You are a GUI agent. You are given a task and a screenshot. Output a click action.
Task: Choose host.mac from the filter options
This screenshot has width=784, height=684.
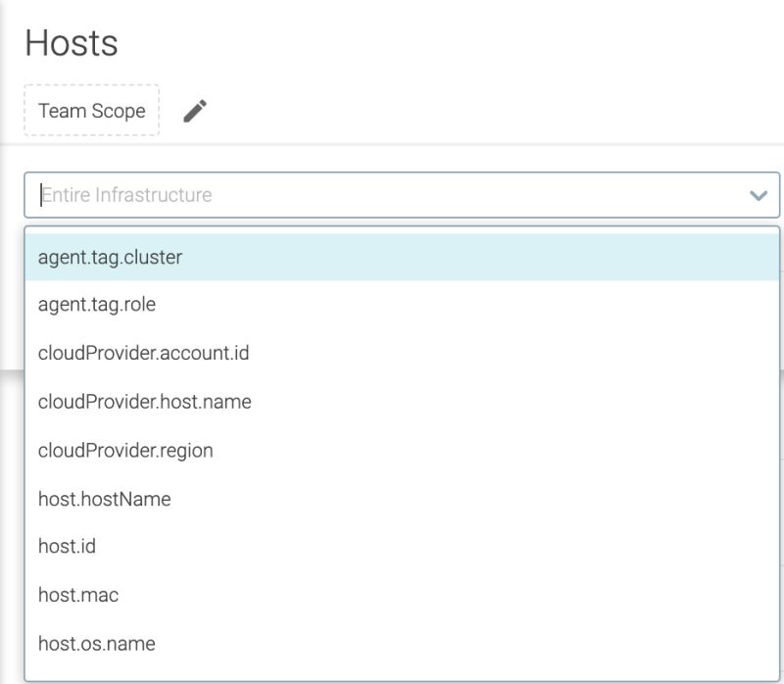click(76, 596)
